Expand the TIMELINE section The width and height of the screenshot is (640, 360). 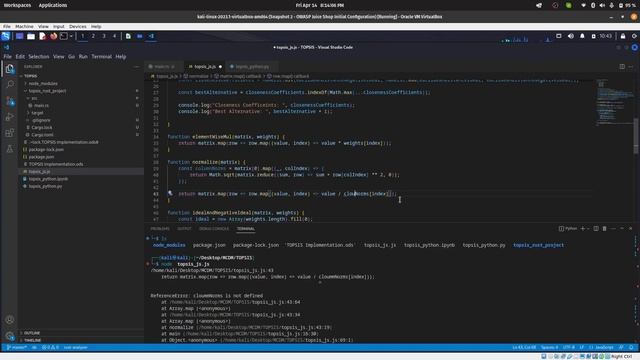[32, 340]
